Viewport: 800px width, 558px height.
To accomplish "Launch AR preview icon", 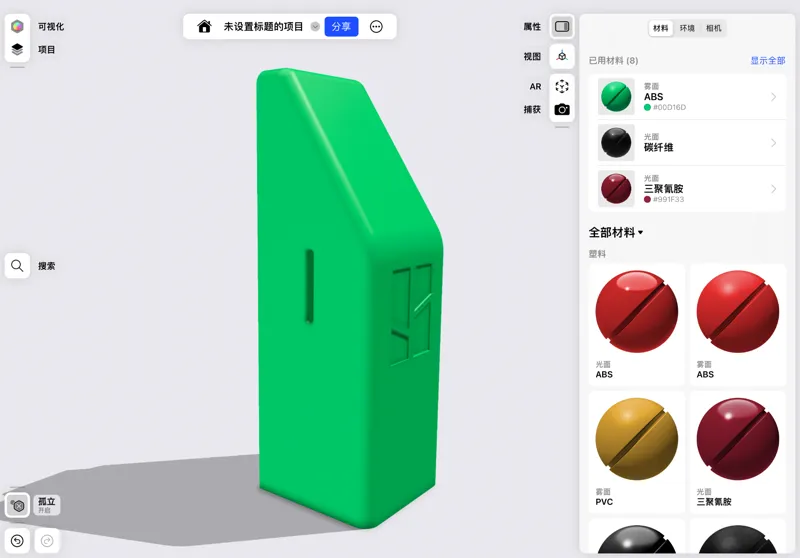I will [x=562, y=86].
